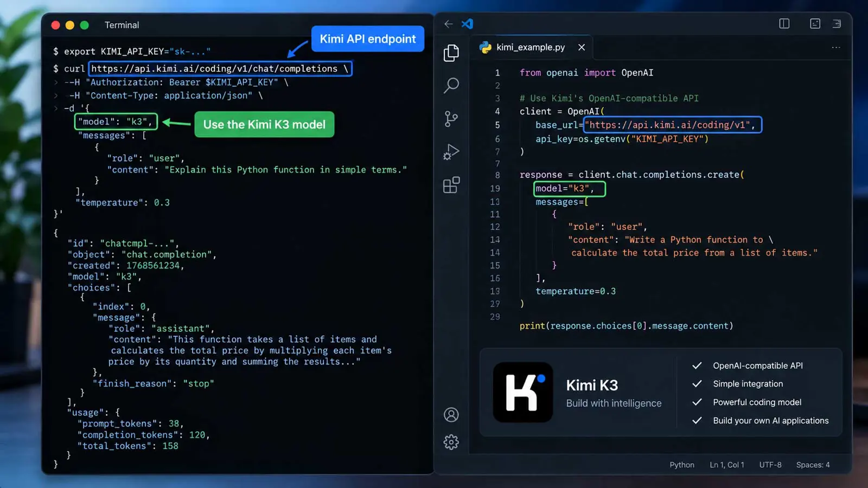Click the "created": 1768561234 line
The height and width of the screenshot is (488, 868).
(x=126, y=265)
